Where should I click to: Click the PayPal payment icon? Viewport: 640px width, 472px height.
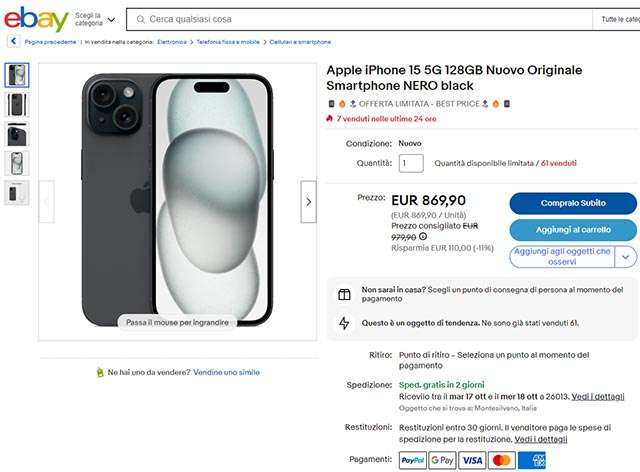(x=412, y=460)
